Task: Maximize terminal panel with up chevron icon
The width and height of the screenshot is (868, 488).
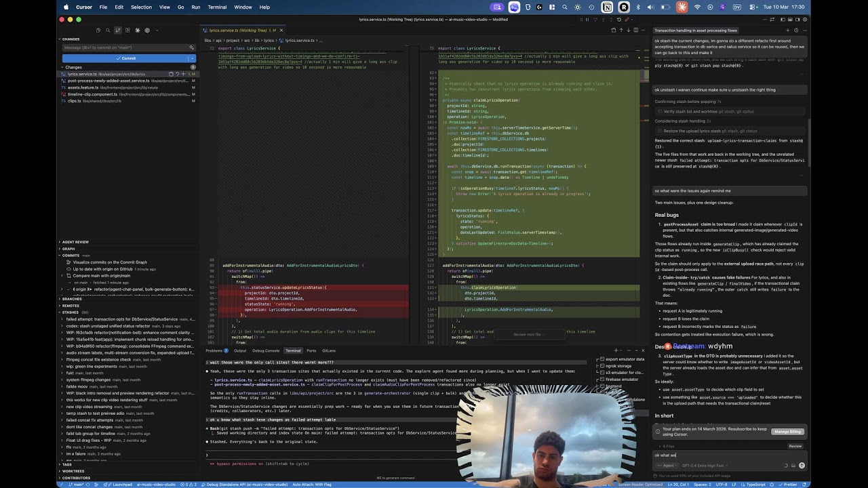Action: (636, 350)
